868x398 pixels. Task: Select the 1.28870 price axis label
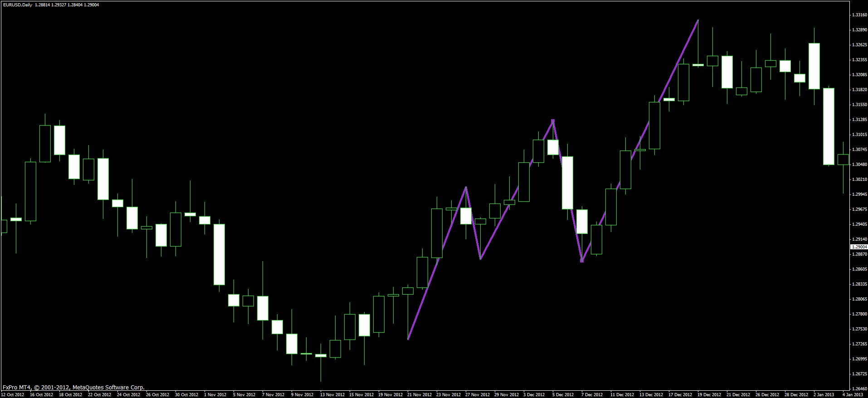tap(859, 254)
